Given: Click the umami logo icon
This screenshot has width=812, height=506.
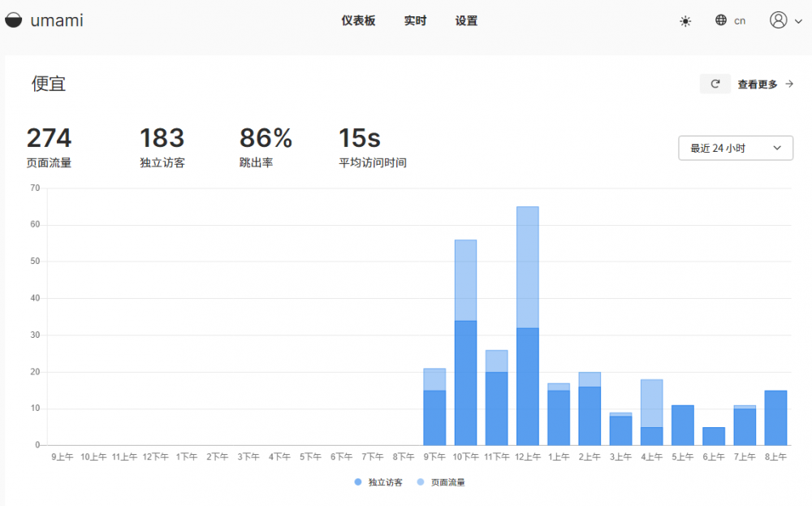Looking at the screenshot, I should click(x=13, y=20).
